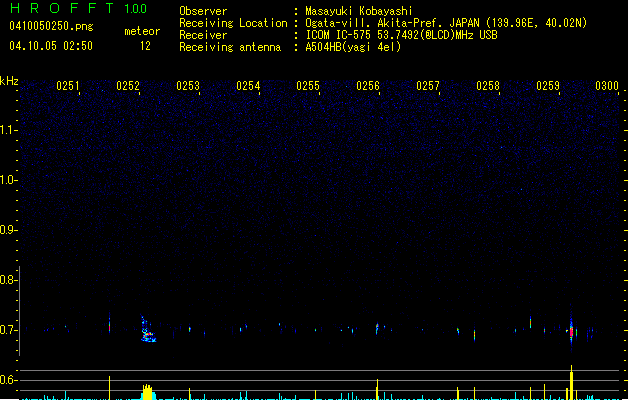This screenshot has width=629, height=400.
Task: Click the 0.8 kHz frequency label
Action: coord(8,280)
